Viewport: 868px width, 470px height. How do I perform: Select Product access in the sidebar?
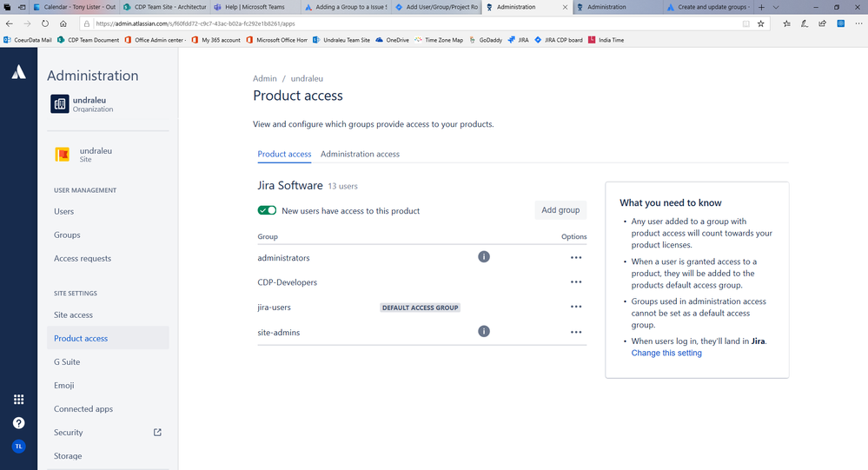pos(108,338)
